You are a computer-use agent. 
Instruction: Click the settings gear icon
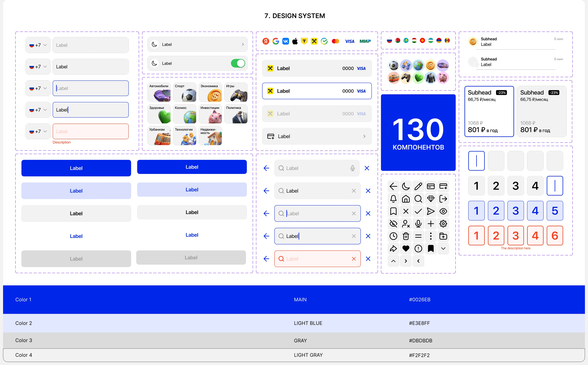click(x=443, y=224)
